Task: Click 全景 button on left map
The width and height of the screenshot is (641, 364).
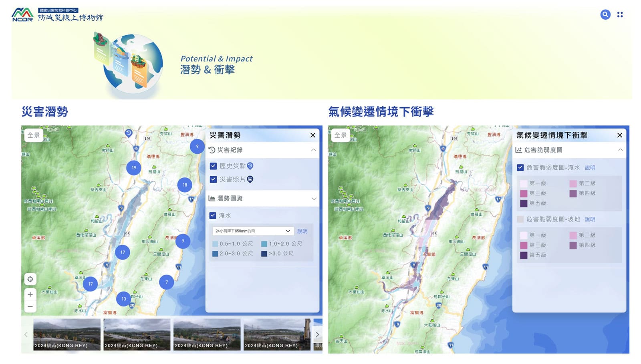Action: 34,135
